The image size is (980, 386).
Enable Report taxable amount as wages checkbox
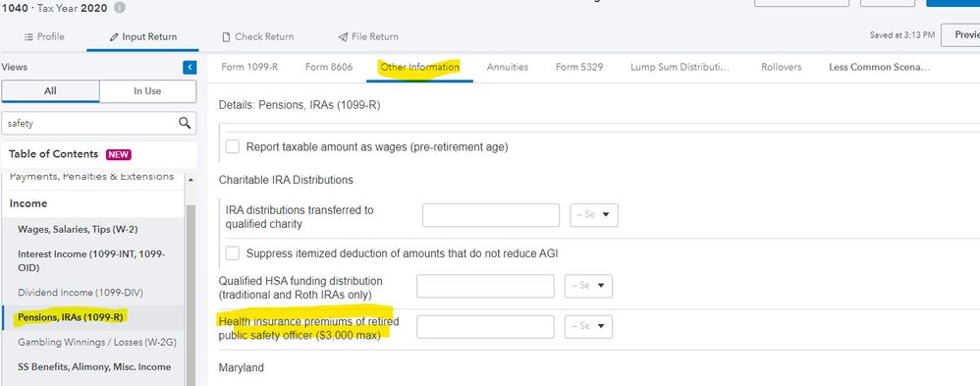[x=233, y=147]
